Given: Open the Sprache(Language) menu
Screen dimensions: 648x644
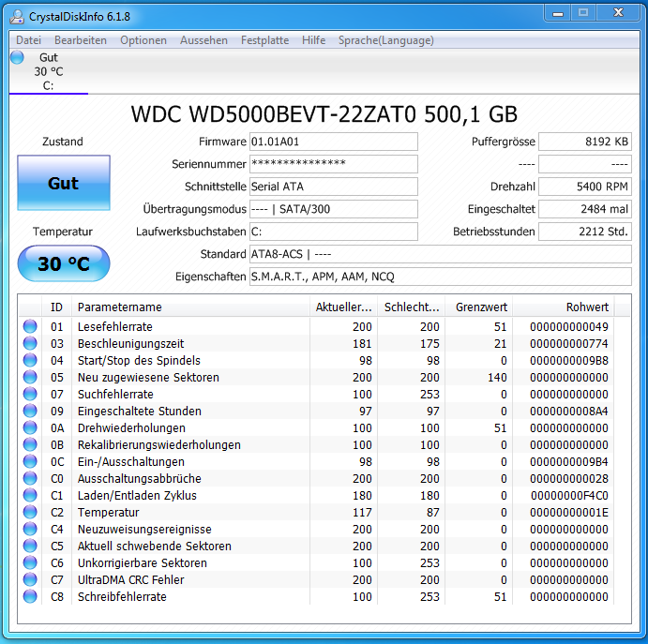Looking at the screenshot, I should tap(386, 40).
